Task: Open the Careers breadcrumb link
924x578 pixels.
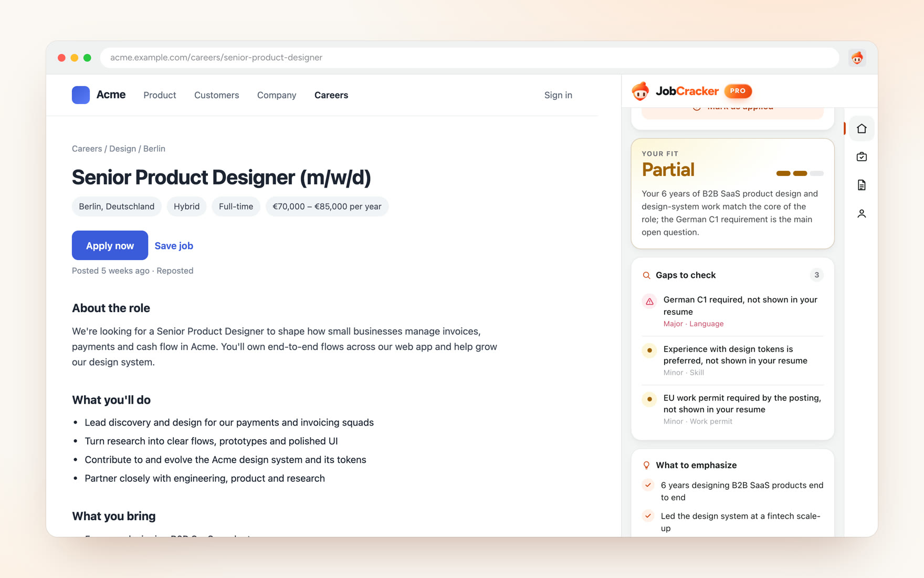Action: tap(87, 149)
